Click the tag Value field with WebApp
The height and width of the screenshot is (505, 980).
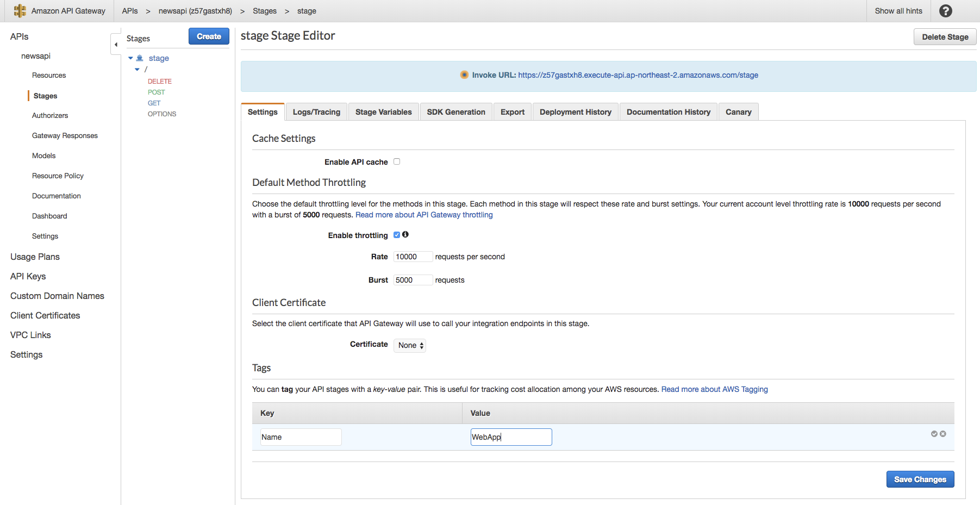coord(511,437)
